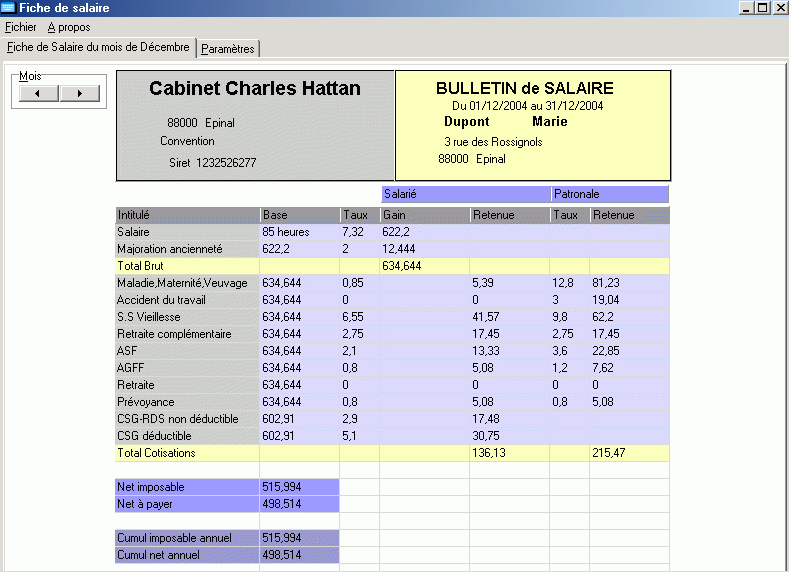The width and height of the screenshot is (789, 572).
Task: Click the Intitulé column header
Action: 187,215
